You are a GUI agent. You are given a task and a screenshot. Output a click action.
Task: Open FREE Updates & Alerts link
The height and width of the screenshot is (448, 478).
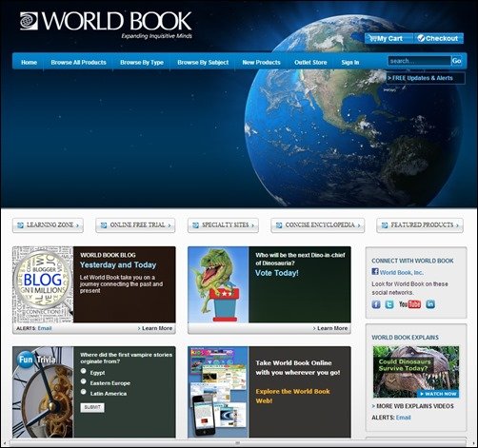click(426, 78)
